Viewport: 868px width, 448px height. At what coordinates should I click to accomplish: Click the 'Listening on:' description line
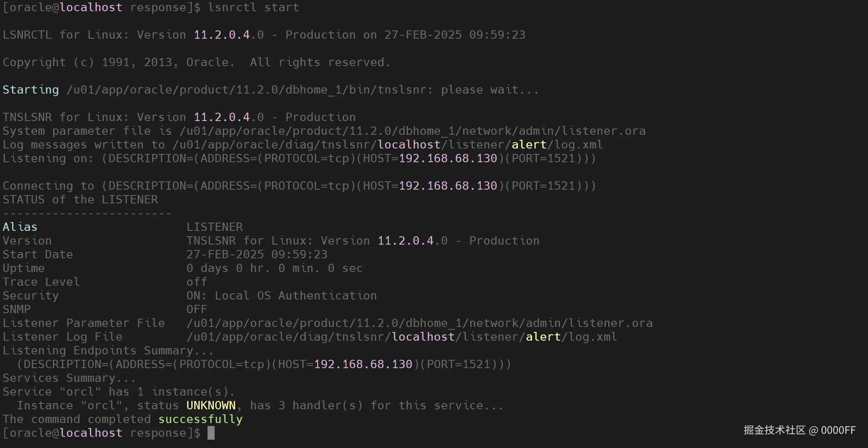coord(299,158)
